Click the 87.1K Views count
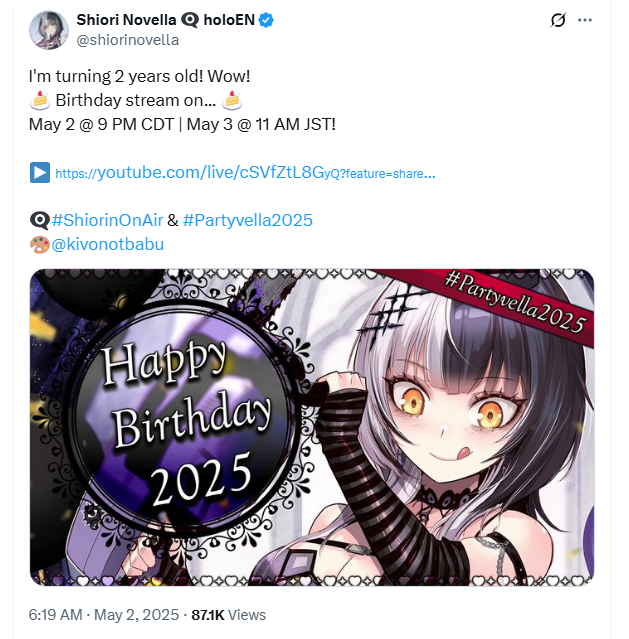Viewport: 629px width, 639px height. coord(229,615)
